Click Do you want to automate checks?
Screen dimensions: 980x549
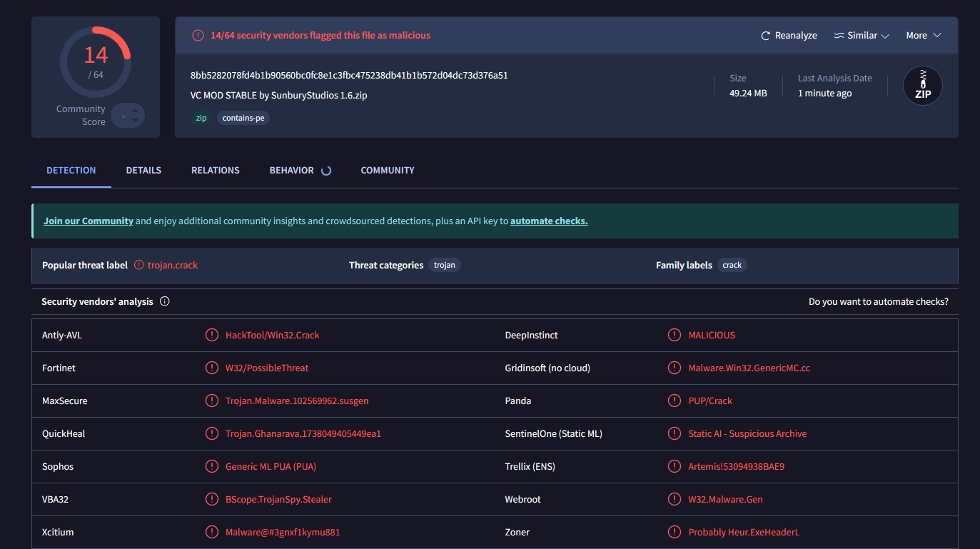pos(879,302)
